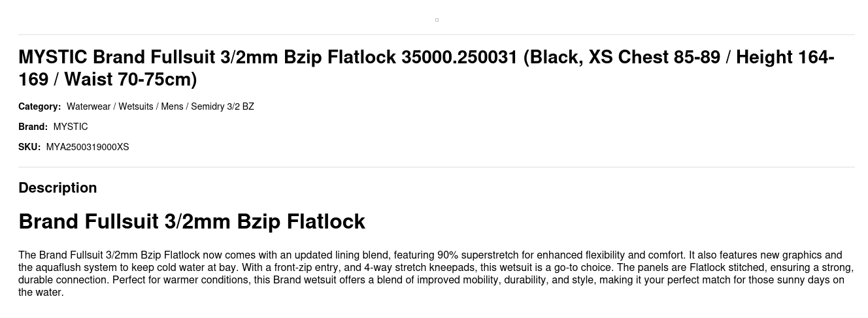
Task: Click the MYSTIC value beside Brand
Action: [71, 127]
